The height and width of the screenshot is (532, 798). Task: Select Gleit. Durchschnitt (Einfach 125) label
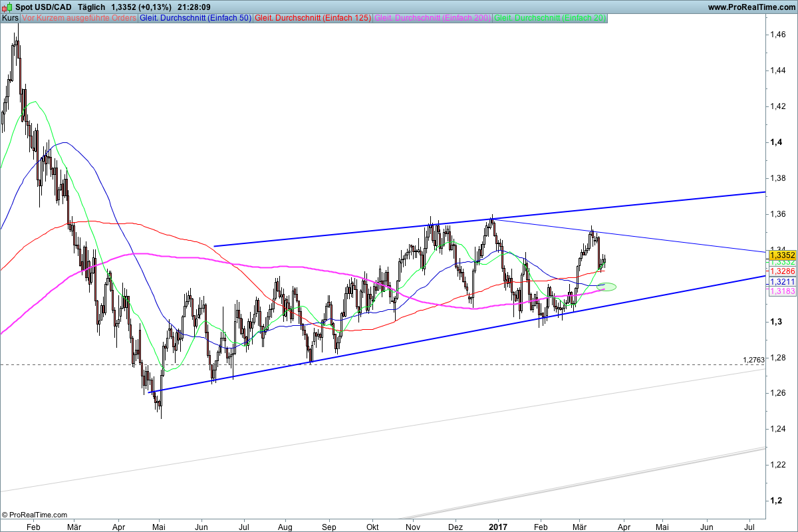coord(313,18)
